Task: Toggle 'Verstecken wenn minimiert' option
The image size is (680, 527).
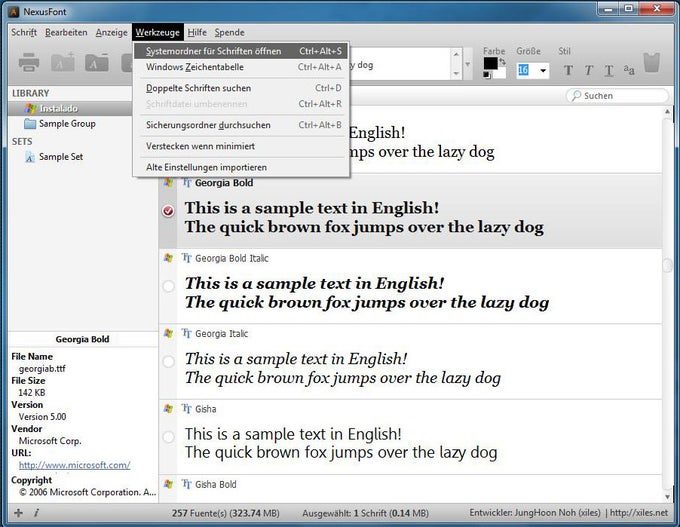Action: [x=241, y=146]
